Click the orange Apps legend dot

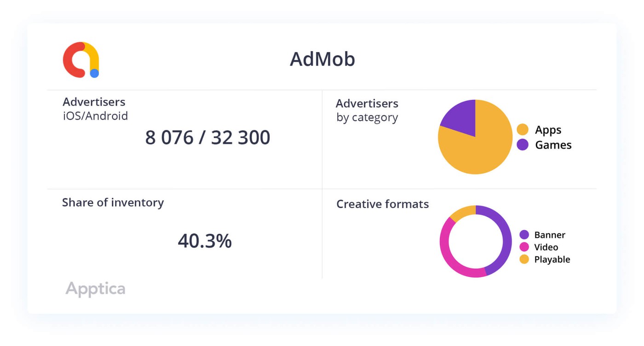click(x=523, y=129)
